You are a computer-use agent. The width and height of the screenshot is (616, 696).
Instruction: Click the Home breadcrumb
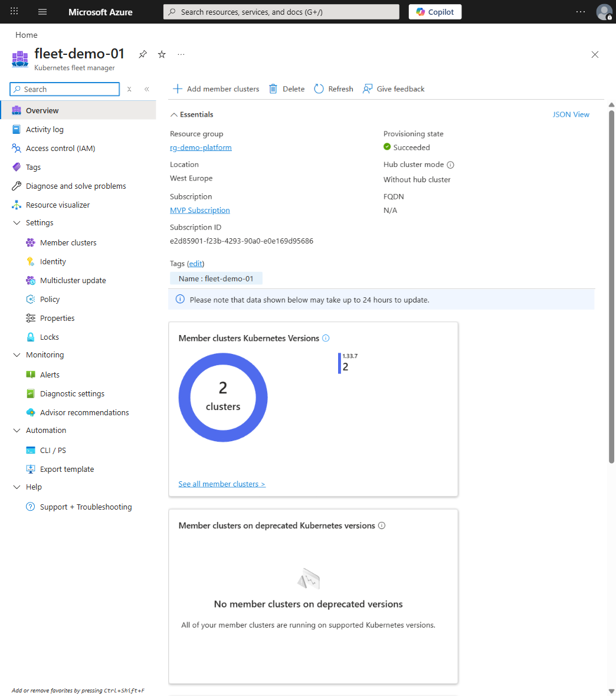(x=26, y=35)
